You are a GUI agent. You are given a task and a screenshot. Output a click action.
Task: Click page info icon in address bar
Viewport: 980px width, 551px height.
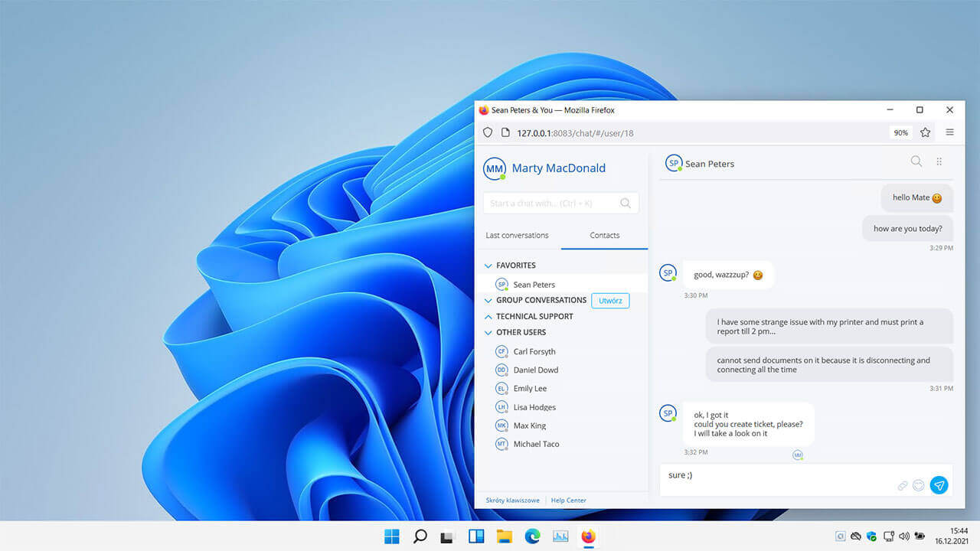point(505,132)
